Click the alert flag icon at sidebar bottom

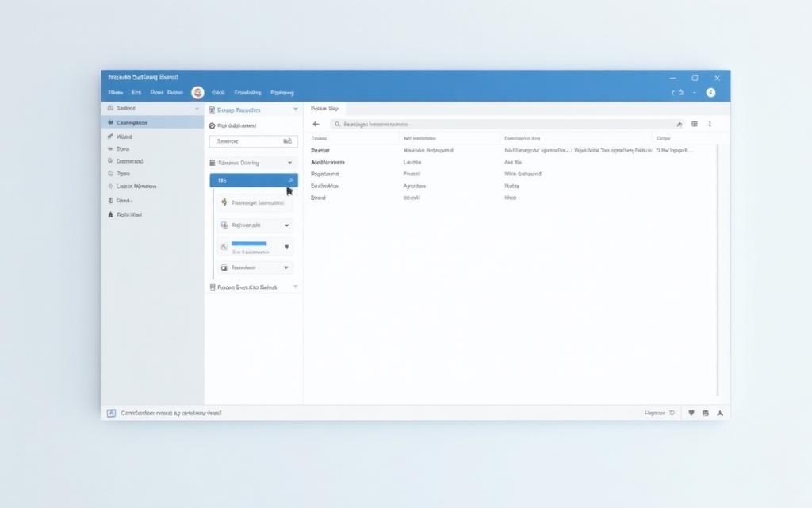click(x=110, y=214)
